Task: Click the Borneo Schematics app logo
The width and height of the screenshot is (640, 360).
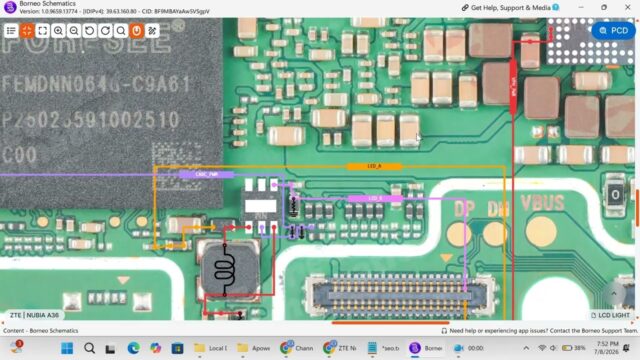Action: (10, 7)
